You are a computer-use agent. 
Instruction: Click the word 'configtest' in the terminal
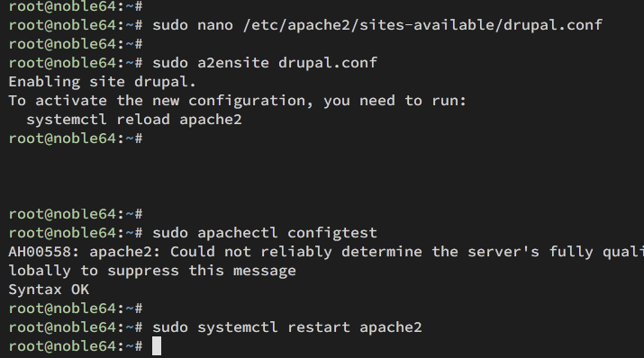pyautogui.click(x=331, y=233)
